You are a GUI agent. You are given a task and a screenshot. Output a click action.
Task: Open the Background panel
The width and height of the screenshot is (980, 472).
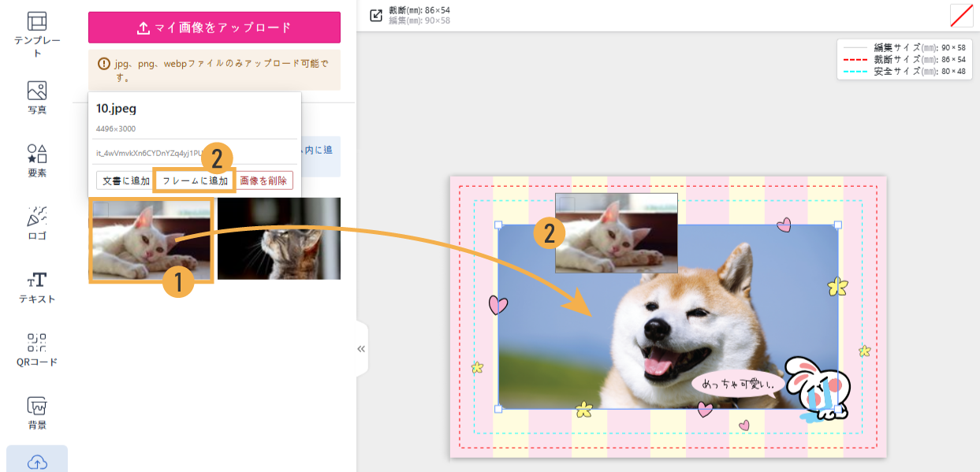[x=37, y=413]
